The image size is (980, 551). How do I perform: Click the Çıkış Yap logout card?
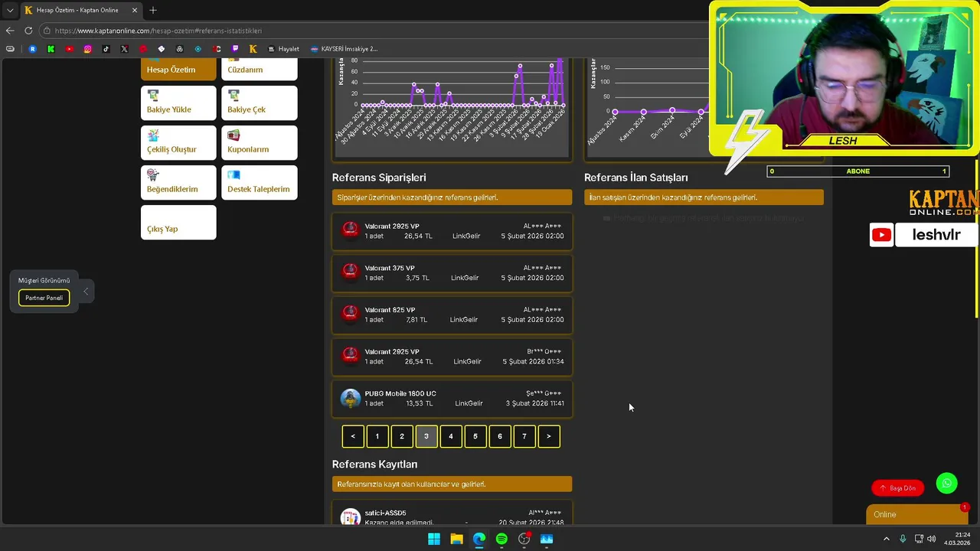(x=178, y=222)
